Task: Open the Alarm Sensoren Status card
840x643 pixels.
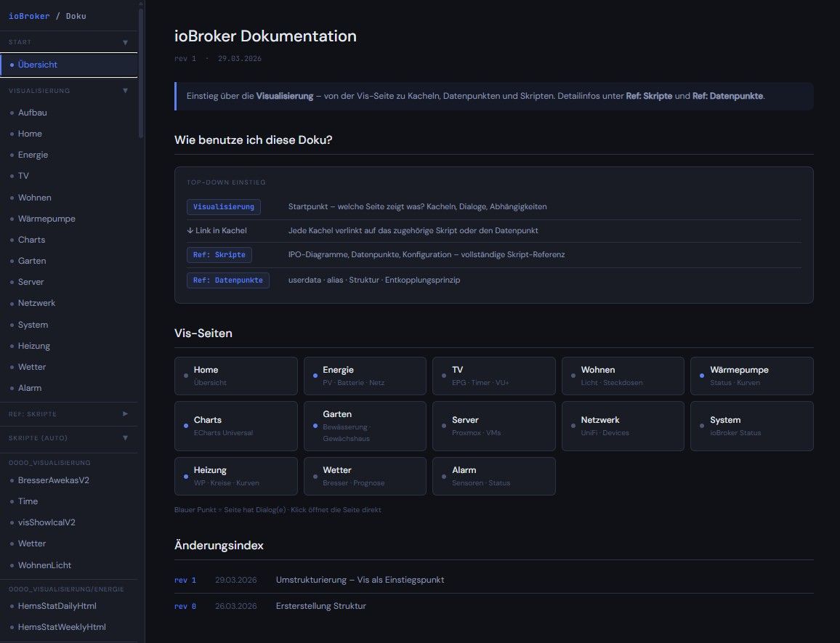Action: [x=493, y=476]
